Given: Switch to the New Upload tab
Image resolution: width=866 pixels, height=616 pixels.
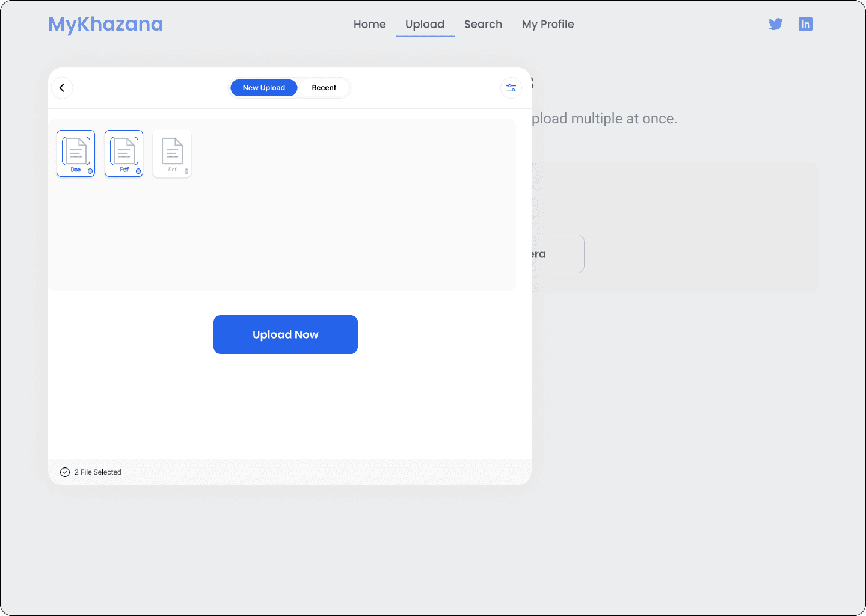Looking at the screenshot, I should [x=264, y=88].
